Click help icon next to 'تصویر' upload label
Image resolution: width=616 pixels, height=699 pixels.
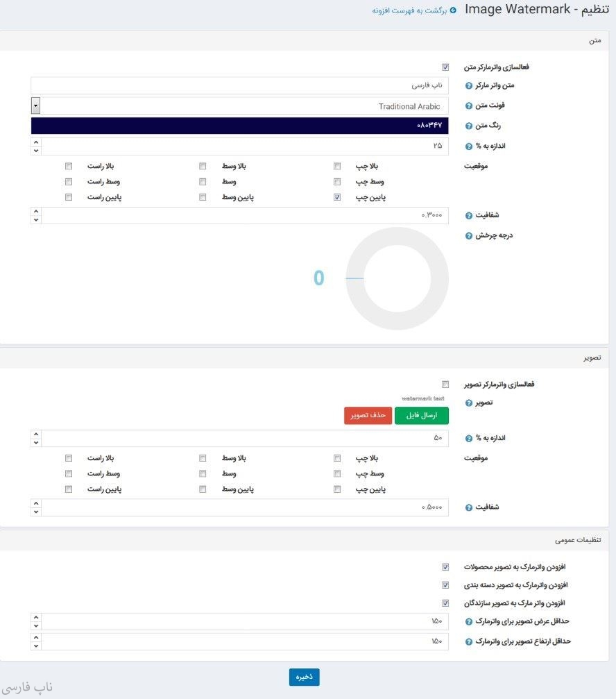coord(468,403)
